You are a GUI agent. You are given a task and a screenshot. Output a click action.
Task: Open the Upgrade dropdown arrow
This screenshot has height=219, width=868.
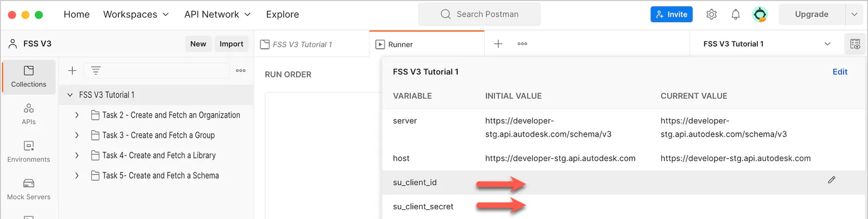[854, 15]
